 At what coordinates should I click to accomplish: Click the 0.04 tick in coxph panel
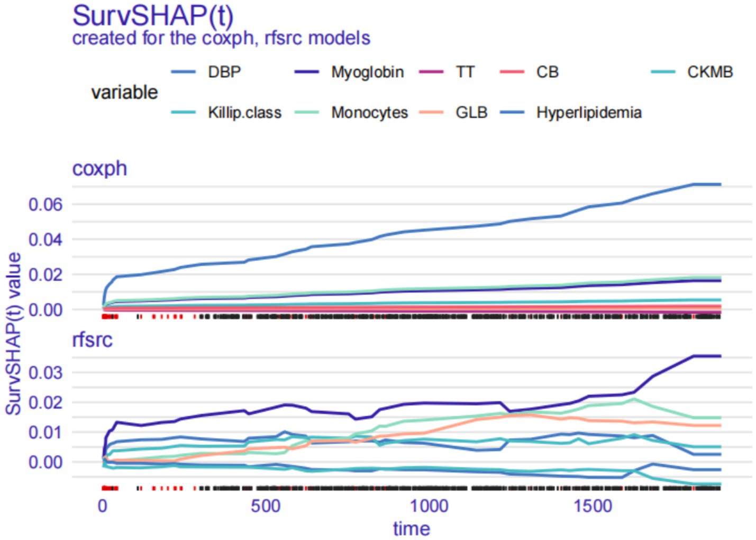[45, 239]
